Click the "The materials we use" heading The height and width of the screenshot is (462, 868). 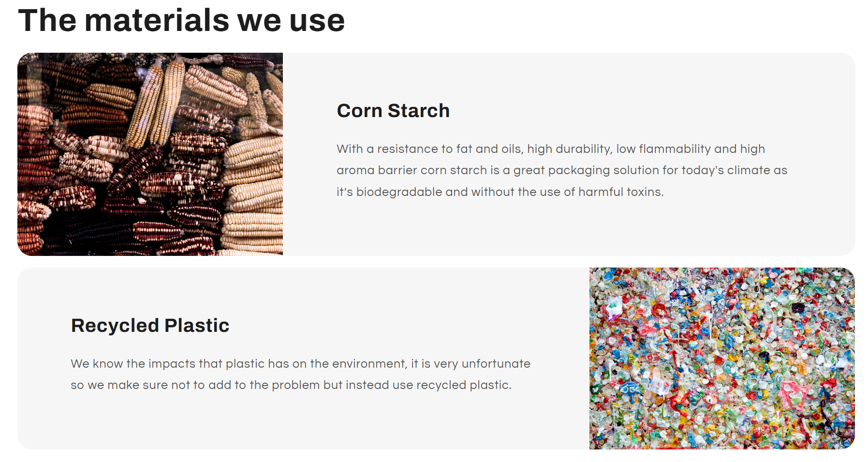coord(181,21)
